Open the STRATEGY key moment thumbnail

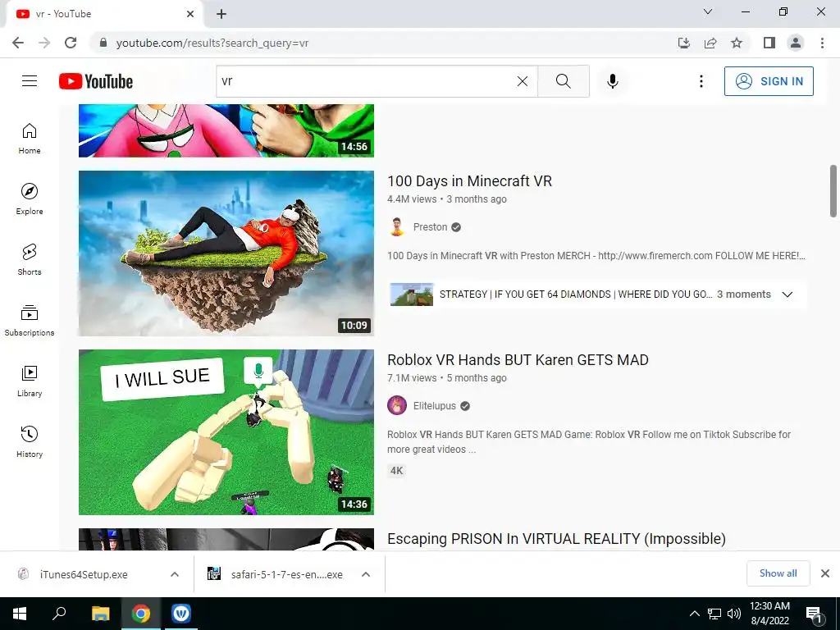click(x=412, y=294)
